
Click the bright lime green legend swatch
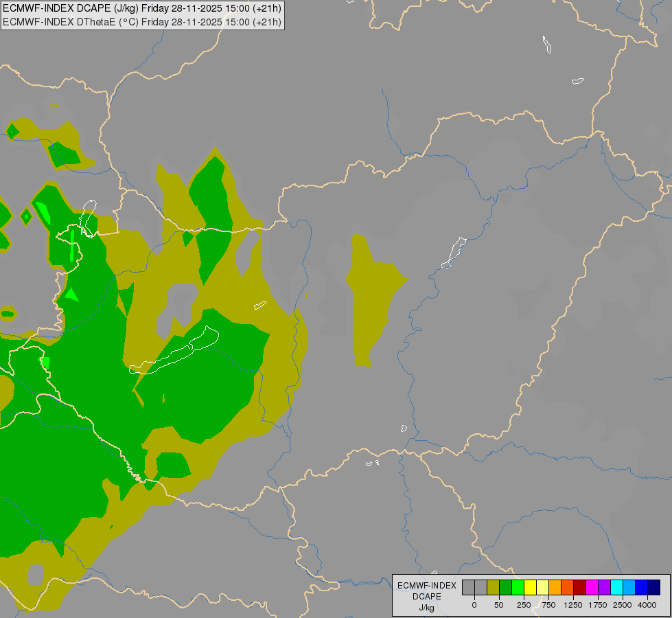coord(518,588)
